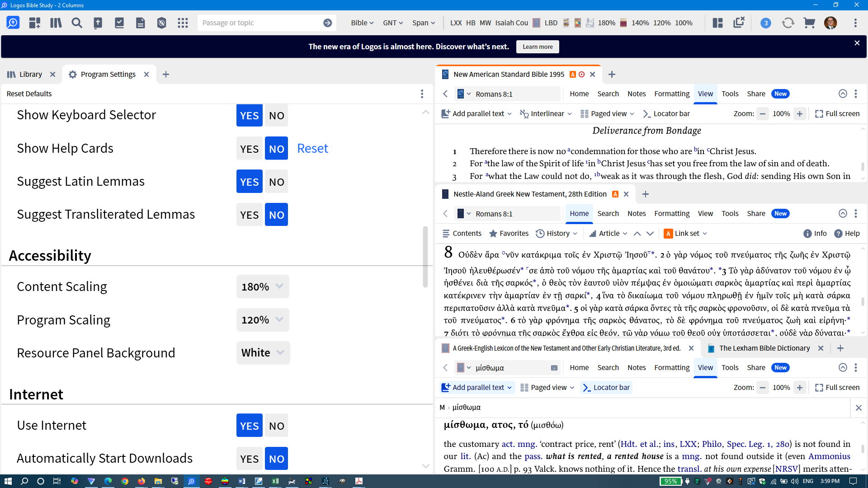The height and width of the screenshot is (488, 868).
Task: Open the Content Scaling 180% dropdown
Action: click(x=263, y=286)
